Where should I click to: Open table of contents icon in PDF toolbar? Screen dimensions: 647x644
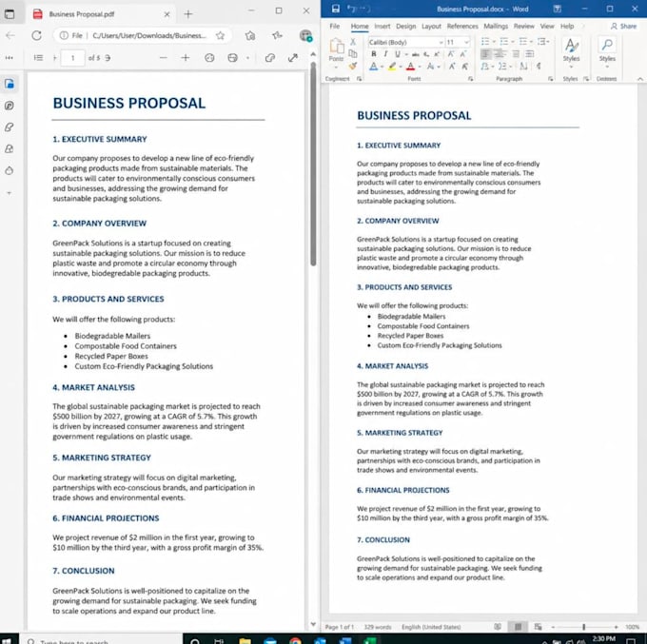[x=38, y=58]
